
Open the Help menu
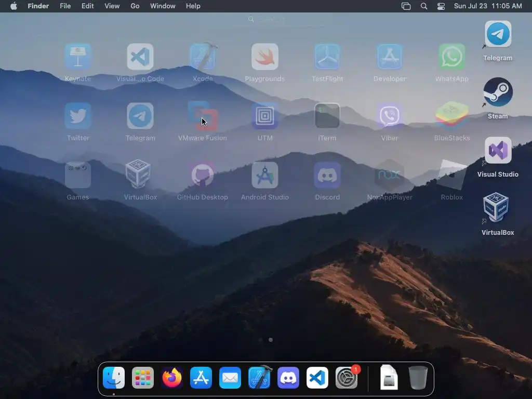tap(193, 6)
